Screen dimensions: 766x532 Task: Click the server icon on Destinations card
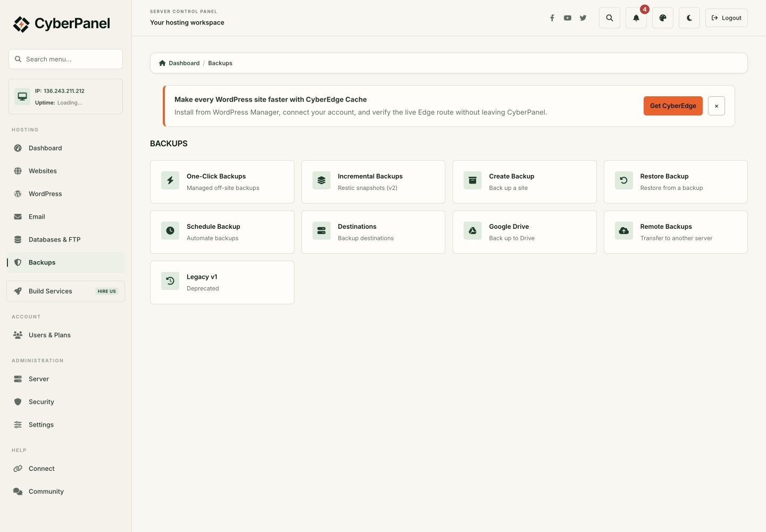click(321, 230)
